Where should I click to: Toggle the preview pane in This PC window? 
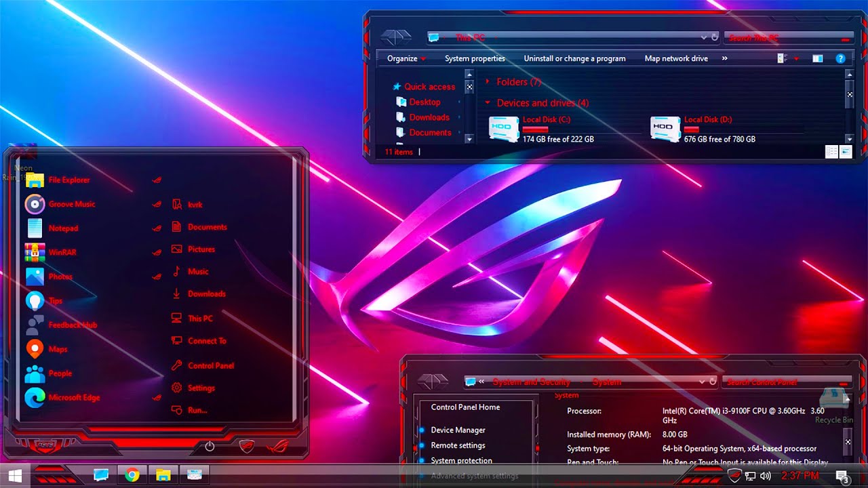click(x=818, y=59)
